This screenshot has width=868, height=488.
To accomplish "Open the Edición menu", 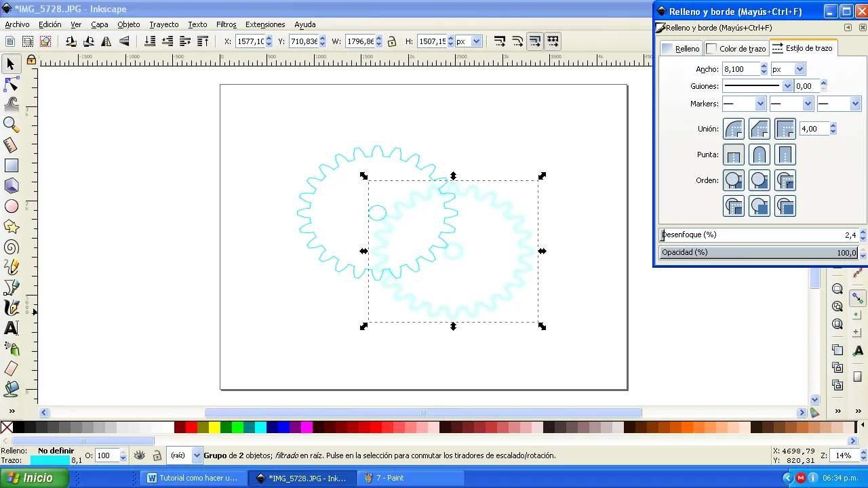I will (x=50, y=24).
